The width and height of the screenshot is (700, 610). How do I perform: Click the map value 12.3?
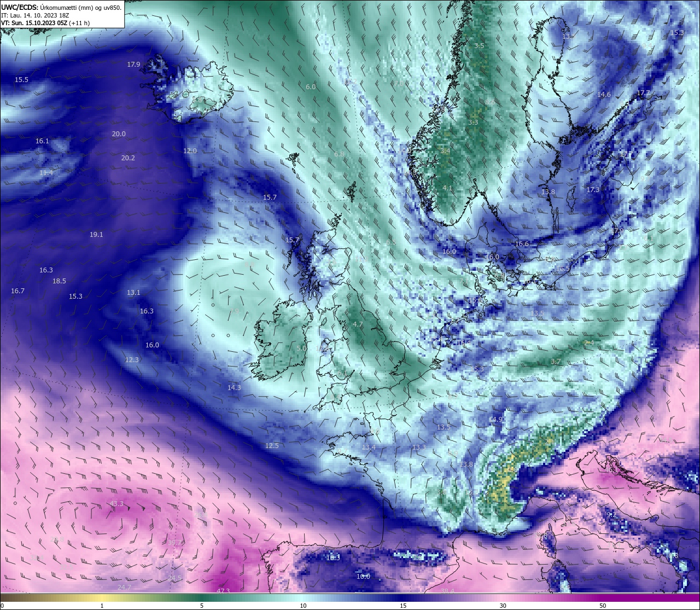[132, 360]
